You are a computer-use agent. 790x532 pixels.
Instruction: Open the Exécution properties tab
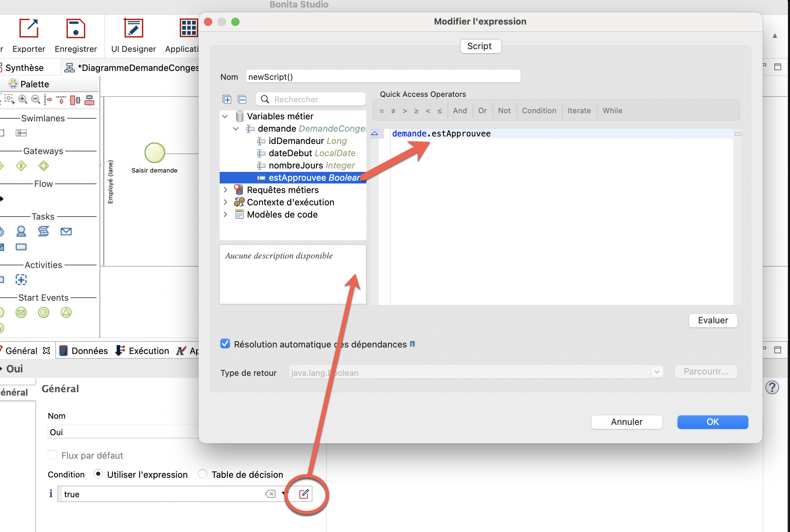click(x=143, y=351)
